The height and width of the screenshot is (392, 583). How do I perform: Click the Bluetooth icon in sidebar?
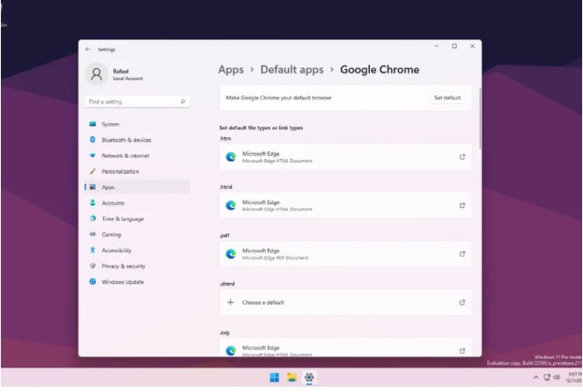(x=93, y=140)
